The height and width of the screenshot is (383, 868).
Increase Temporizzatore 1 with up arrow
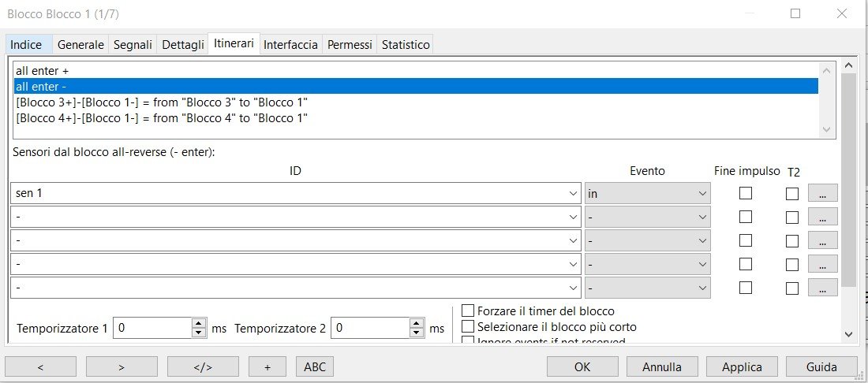(x=199, y=323)
